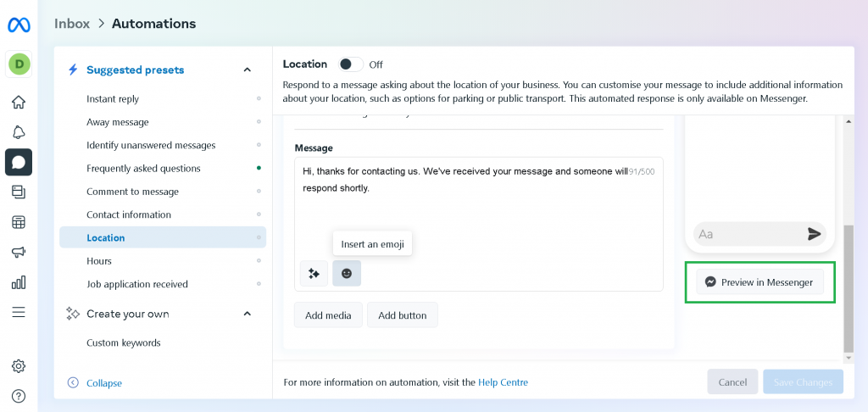
Task: Open the Help Centre link
Action: tap(503, 382)
